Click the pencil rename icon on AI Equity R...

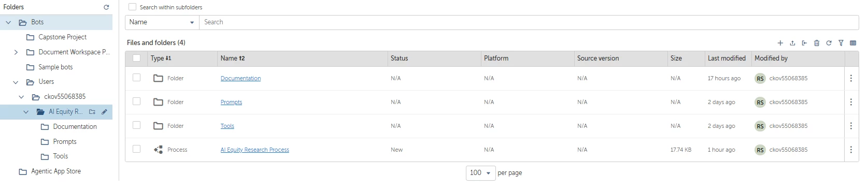click(104, 112)
